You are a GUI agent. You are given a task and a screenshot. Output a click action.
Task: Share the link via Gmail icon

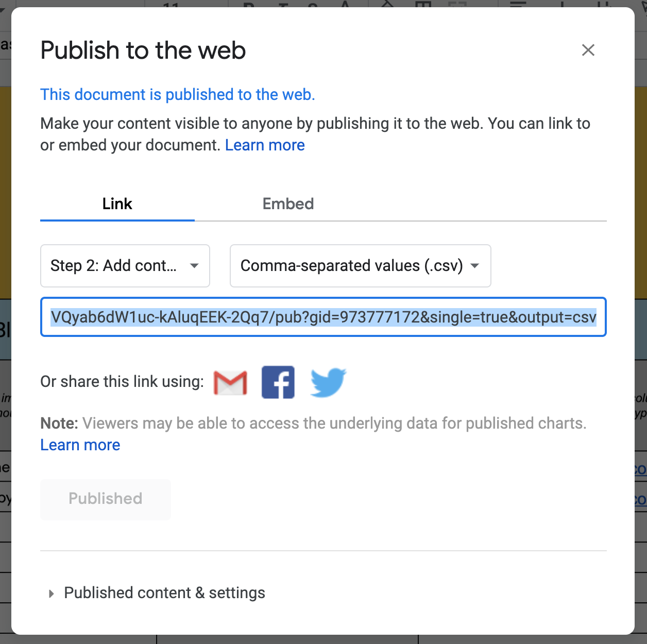[x=230, y=382]
